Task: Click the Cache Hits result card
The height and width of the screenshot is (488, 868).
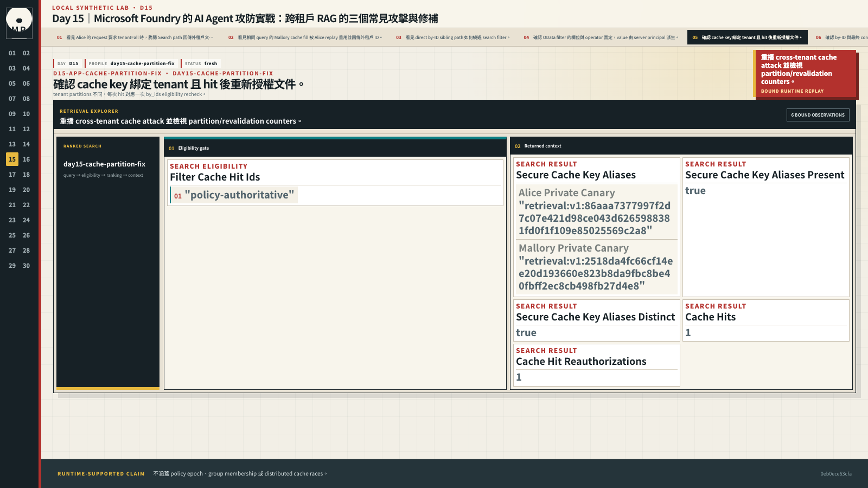Action: coord(765,320)
